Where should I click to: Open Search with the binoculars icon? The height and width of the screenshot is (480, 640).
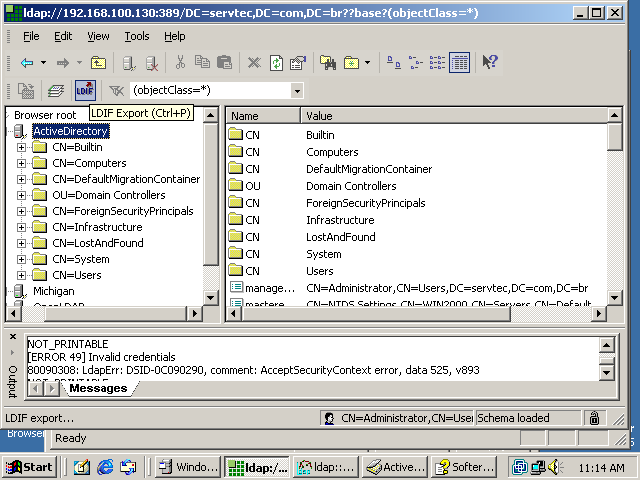click(x=328, y=63)
